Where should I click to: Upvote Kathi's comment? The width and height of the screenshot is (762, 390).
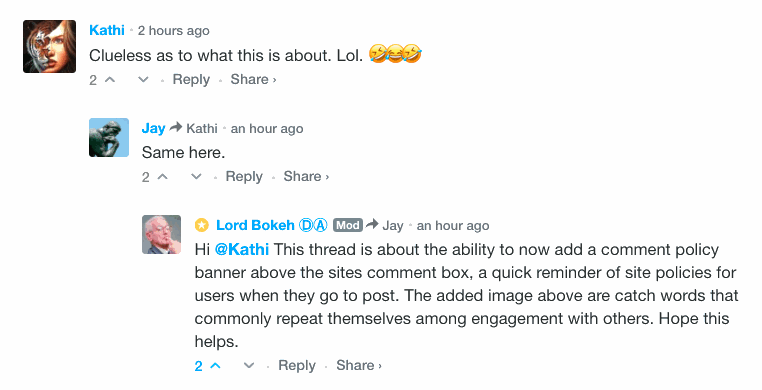tap(110, 80)
